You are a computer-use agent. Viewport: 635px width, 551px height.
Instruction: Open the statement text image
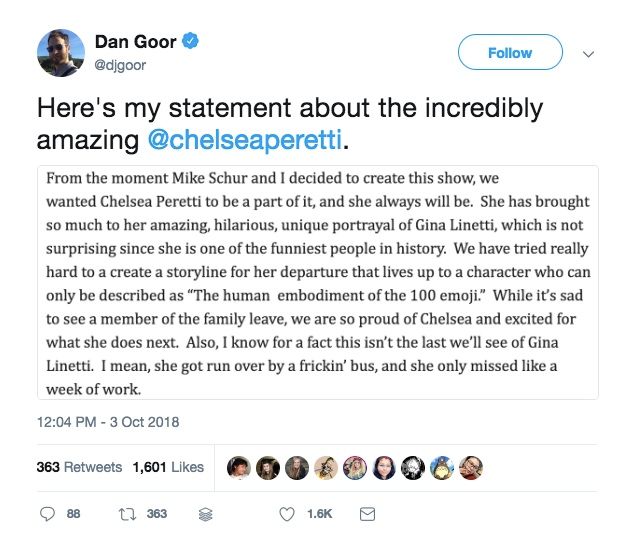coord(317,282)
